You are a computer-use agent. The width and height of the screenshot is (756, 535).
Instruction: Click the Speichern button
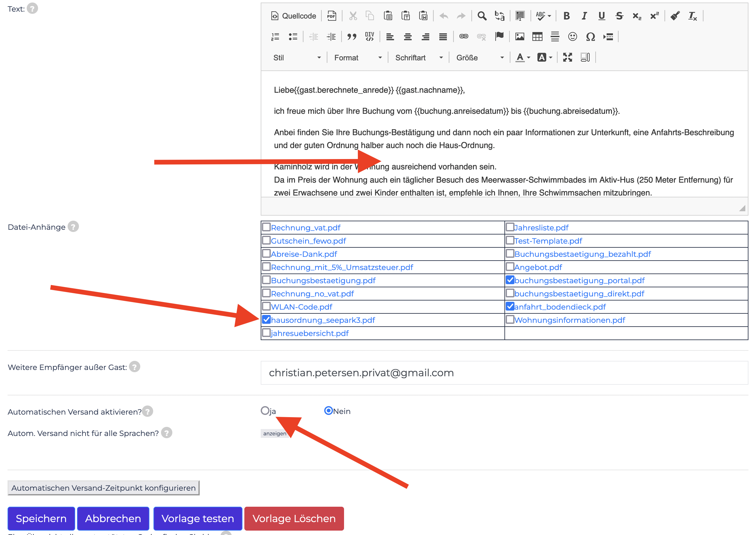pyautogui.click(x=41, y=519)
